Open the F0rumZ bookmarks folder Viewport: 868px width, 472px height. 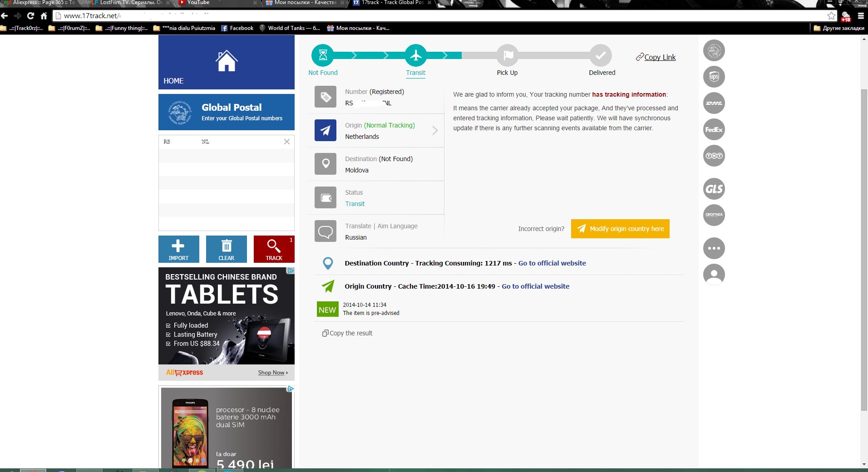point(69,28)
